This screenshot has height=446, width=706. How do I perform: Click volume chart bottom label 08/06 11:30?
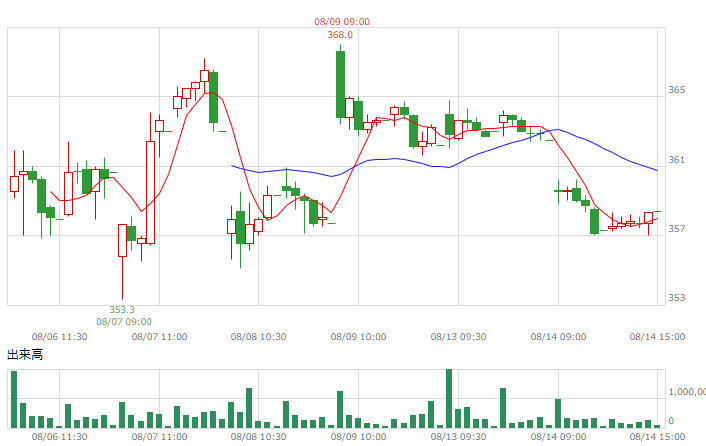(59, 437)
